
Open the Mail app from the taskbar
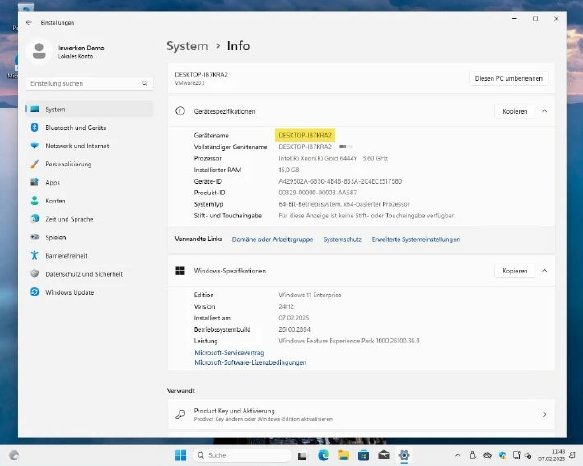(x=384, y=455)
